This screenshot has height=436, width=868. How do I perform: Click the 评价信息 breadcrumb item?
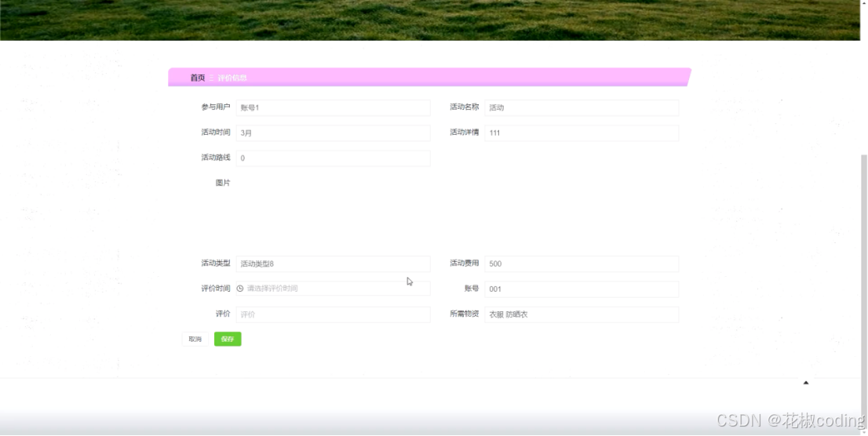232,78
